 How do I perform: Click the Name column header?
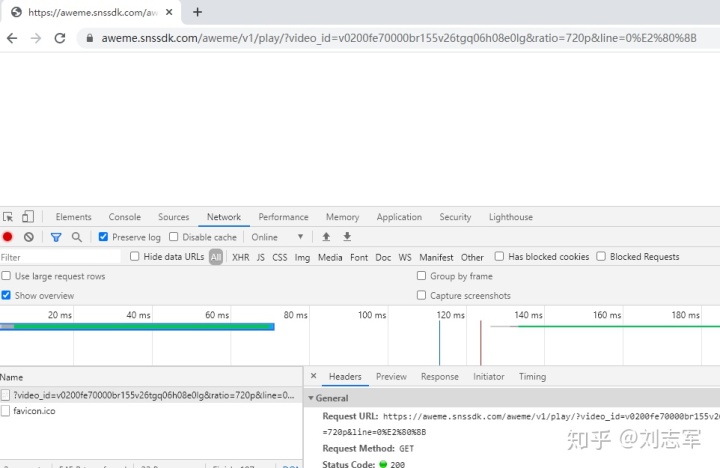pyautogui.click(x=151, y=377)
